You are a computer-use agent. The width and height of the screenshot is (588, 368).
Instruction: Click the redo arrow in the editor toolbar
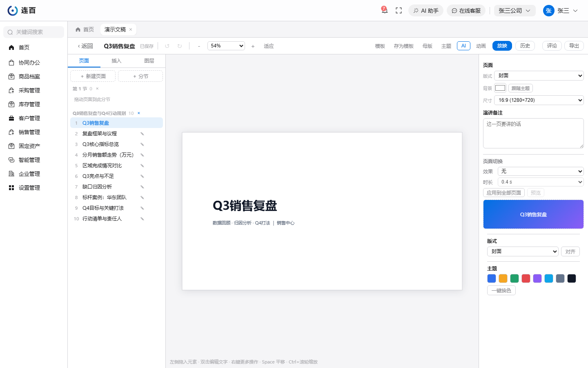180,46
